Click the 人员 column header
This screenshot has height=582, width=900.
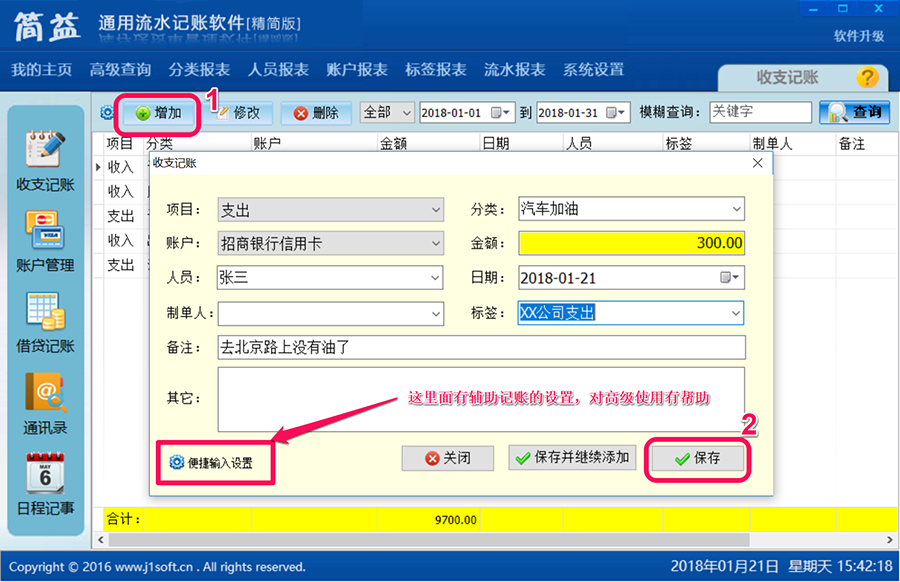click(613, 143)
